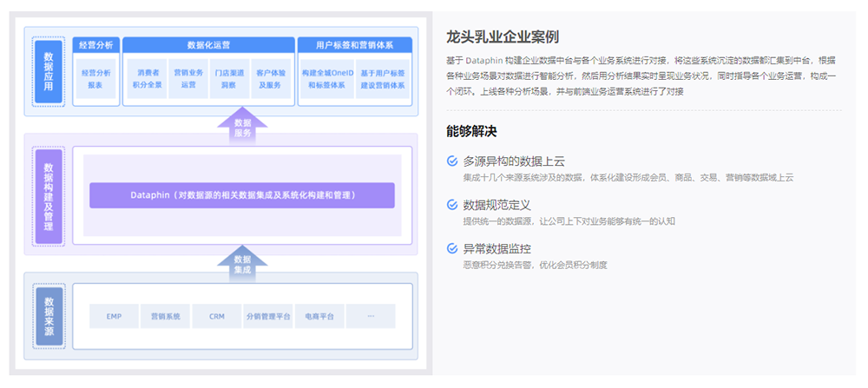868x388 pixels.
Task: Click the ellipsis more sources box
Action: coord(371,317)
